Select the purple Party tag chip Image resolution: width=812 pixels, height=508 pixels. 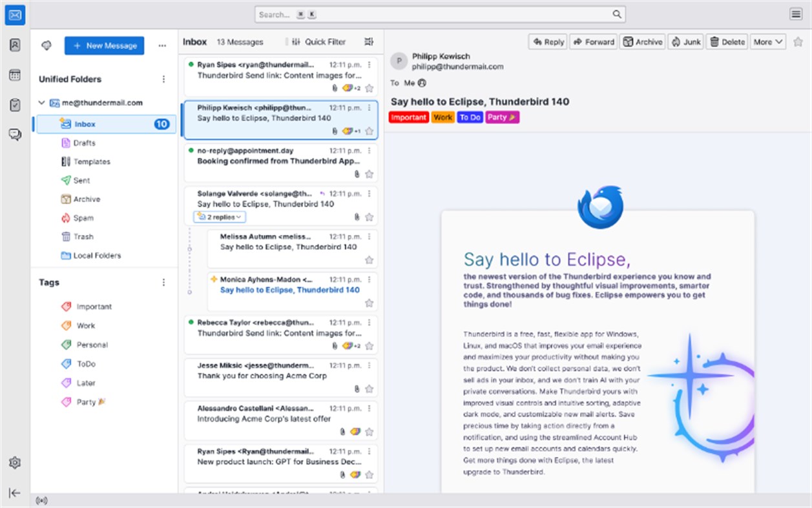(x=502, y=117)
